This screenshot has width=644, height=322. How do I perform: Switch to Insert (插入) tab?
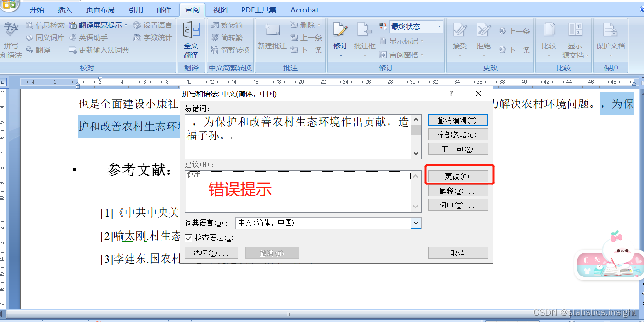pos(65,10)
